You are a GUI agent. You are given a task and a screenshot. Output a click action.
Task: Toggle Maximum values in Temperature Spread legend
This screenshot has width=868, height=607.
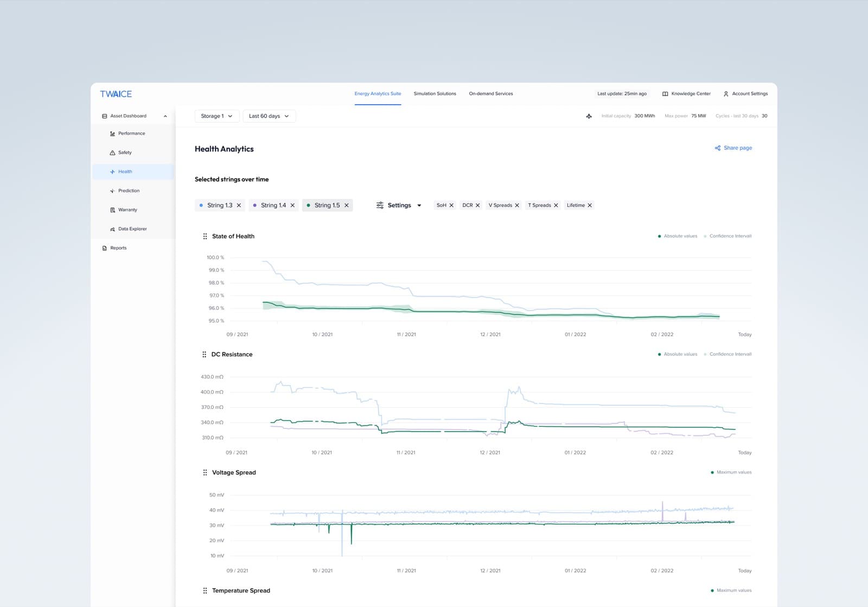731,590
